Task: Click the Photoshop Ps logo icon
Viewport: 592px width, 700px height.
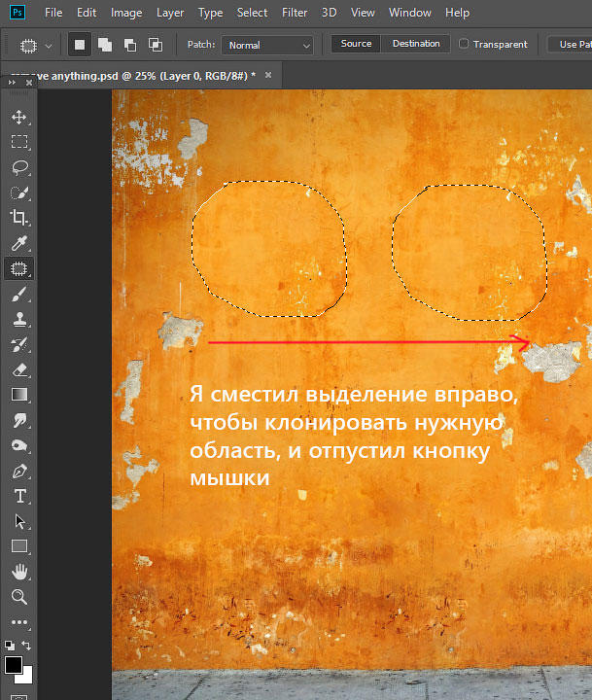Action: pos(17,12)
